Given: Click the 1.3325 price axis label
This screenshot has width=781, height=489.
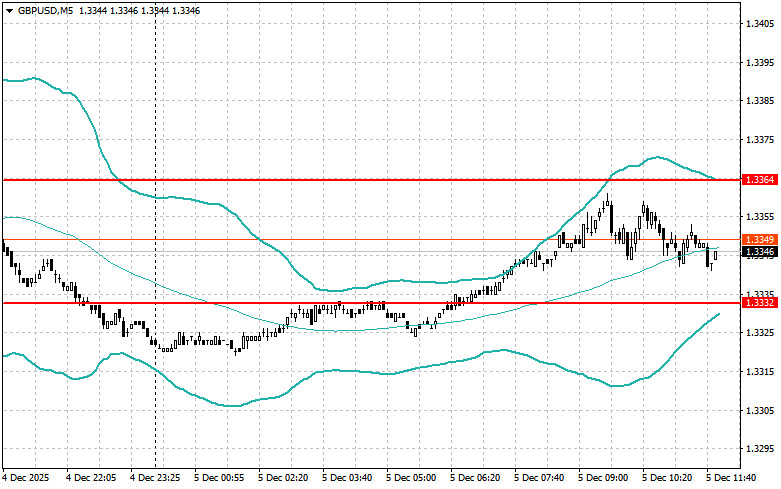Looking at the screenshot, I should 760,333.
